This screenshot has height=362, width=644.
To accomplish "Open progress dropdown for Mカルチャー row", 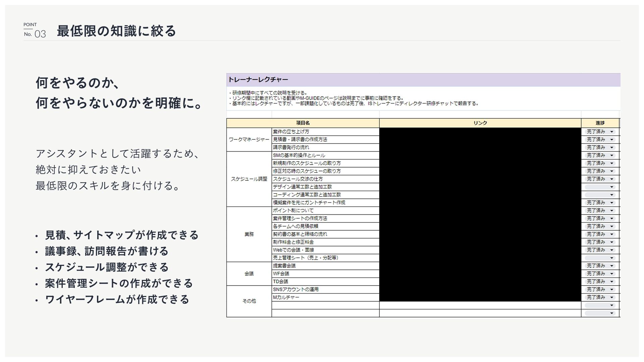I will point(611,297).
